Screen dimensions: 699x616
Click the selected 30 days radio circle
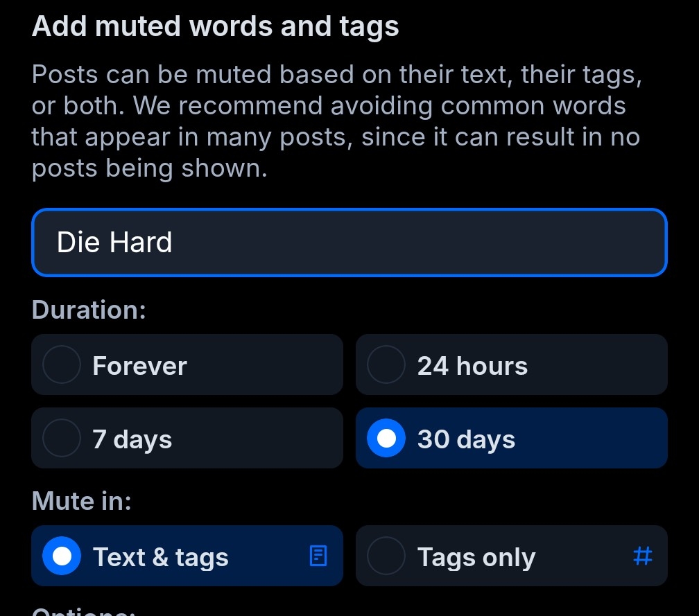pos(386,438)
